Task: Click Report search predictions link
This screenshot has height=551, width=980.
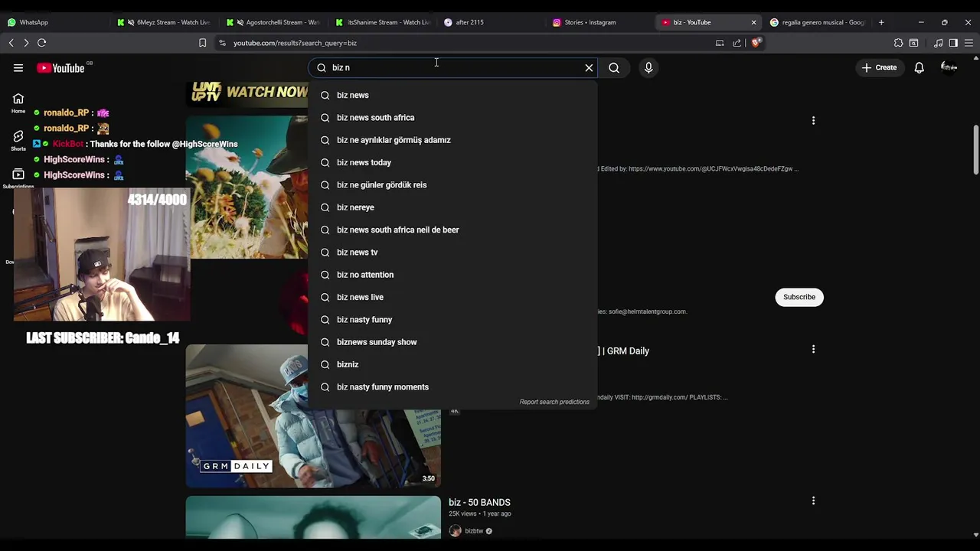Action: point(554,402)
